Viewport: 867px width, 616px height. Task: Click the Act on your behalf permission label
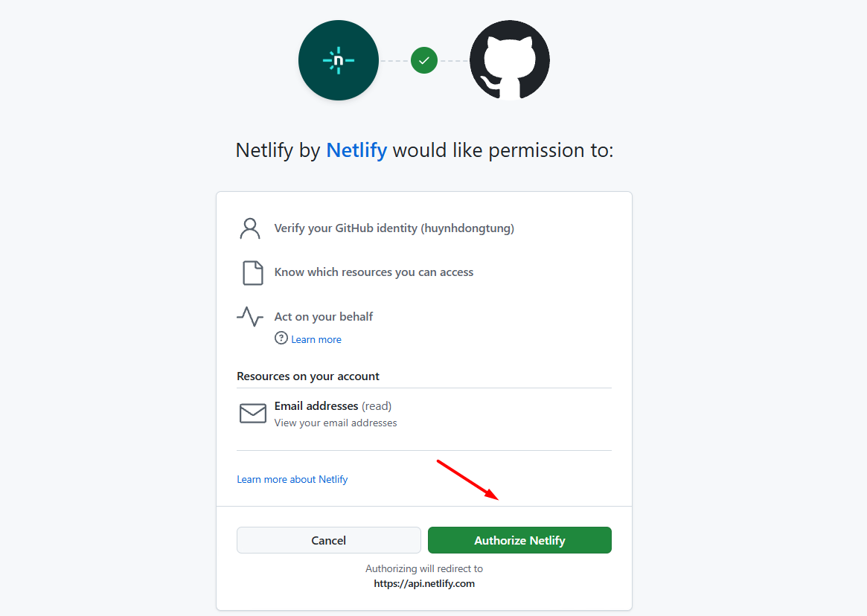click(324, 316)
